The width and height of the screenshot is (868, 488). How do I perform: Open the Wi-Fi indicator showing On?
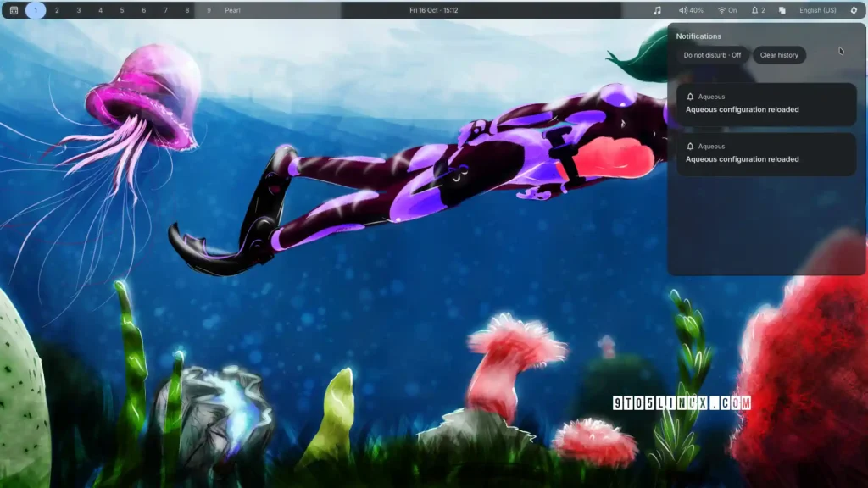[727, 10]
